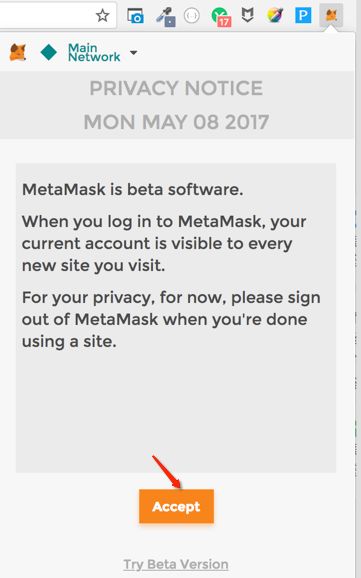Click the PRIVACY NOTICE heading

coord(176,88)
